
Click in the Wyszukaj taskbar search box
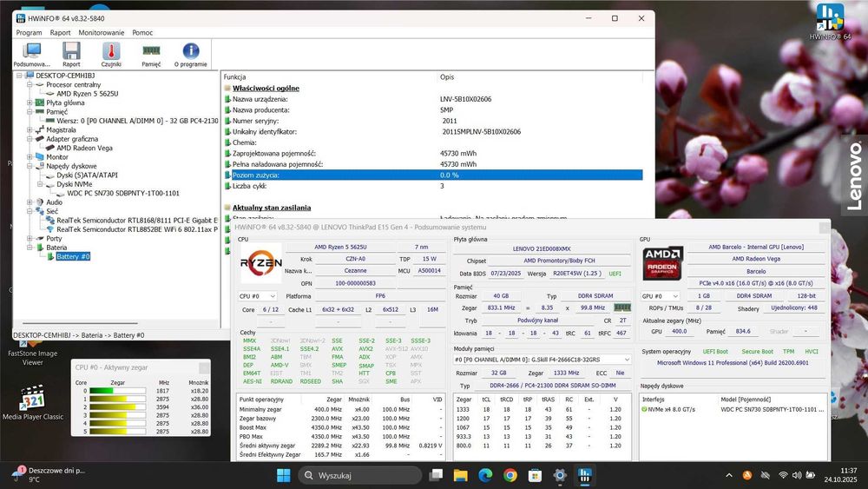click(x=360, y=475)
